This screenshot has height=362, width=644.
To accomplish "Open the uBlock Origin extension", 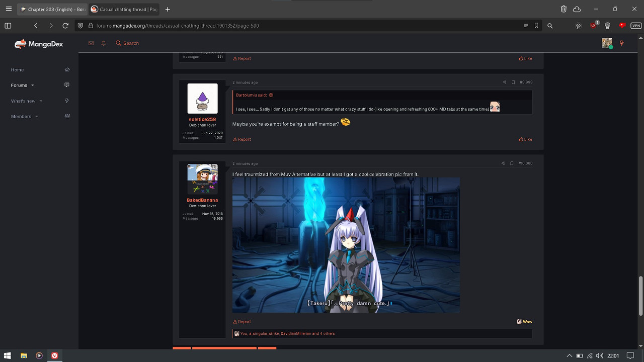I will (594, 25).
